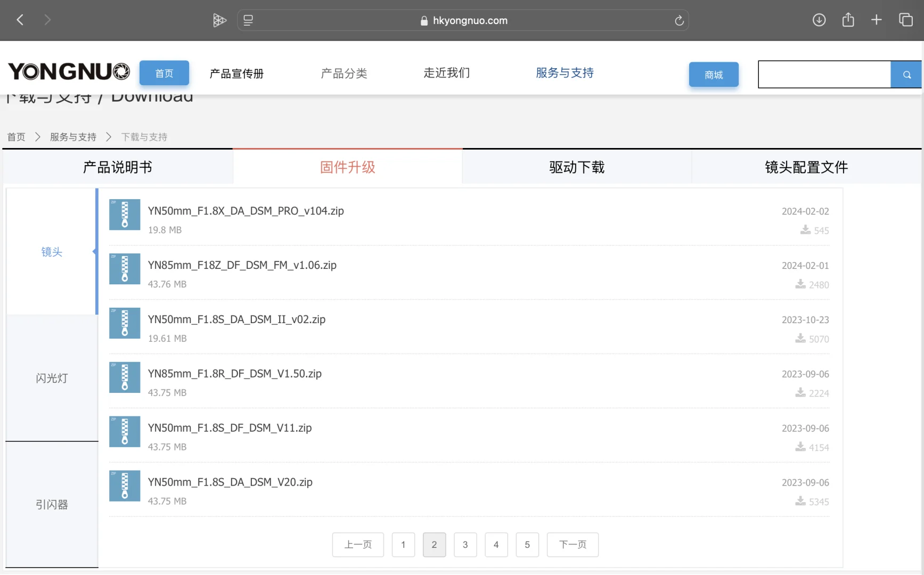Open the reader view icon in address bar
924x575 pixels.
(x=248, y=20)
